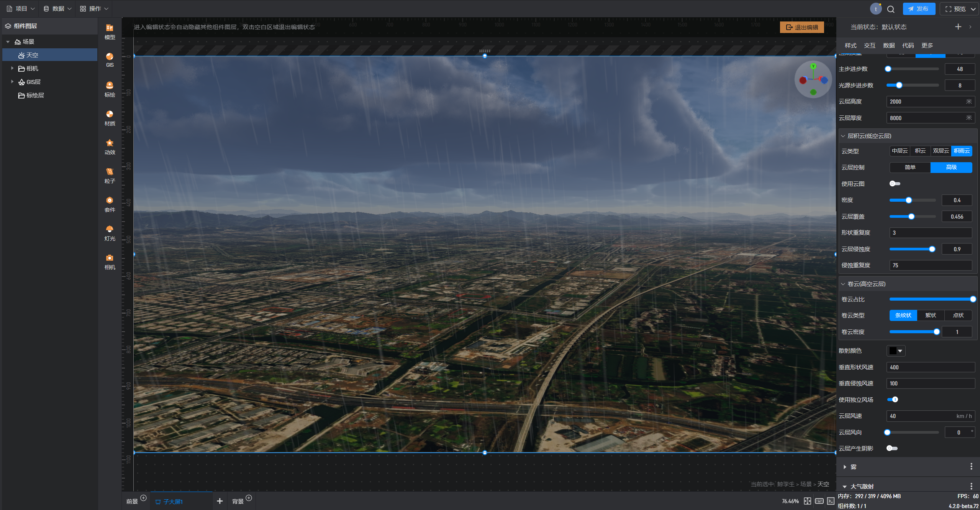Click the 材质 (Material) sidebar icon
The image size is (980, 510).
(x=110, y=118)
